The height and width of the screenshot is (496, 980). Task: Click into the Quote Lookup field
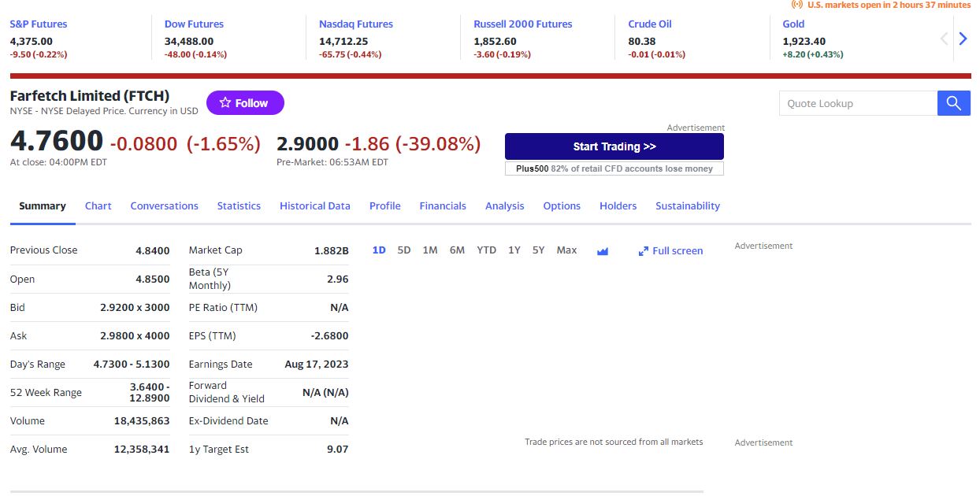click(858, 103)
